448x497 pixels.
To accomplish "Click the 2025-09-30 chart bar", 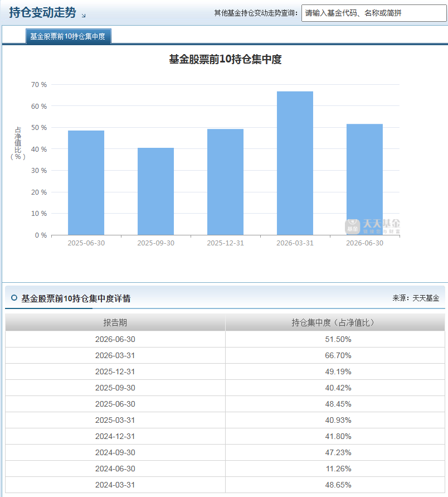I will (156, 191).
